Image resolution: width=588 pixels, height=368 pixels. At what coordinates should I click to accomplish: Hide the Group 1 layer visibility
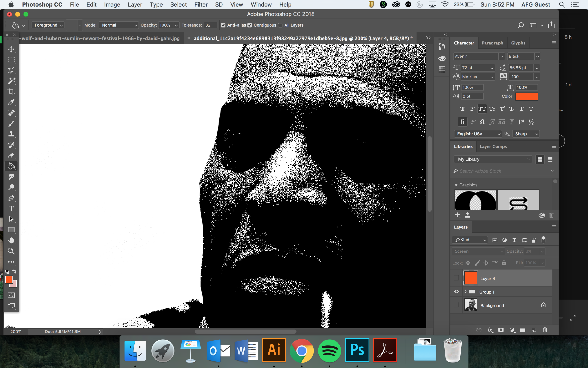[457, 291]
